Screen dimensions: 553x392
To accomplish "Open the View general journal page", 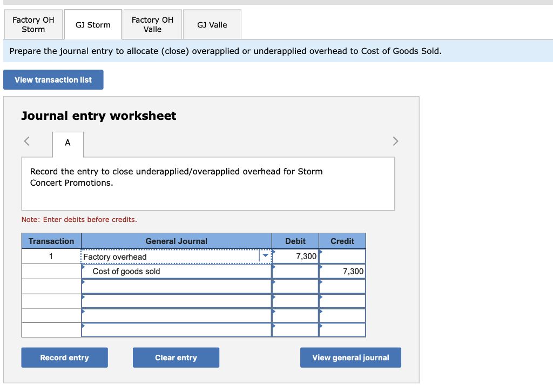I will [350, 357].
